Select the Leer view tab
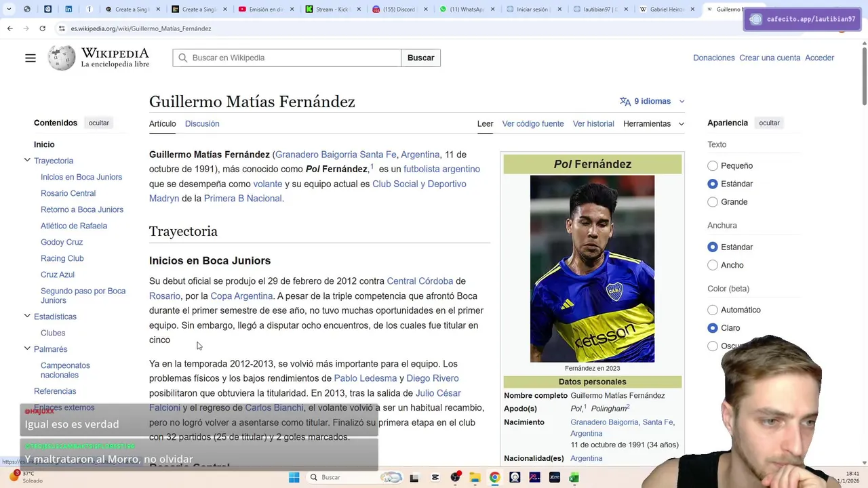 (x=485, y=123)
